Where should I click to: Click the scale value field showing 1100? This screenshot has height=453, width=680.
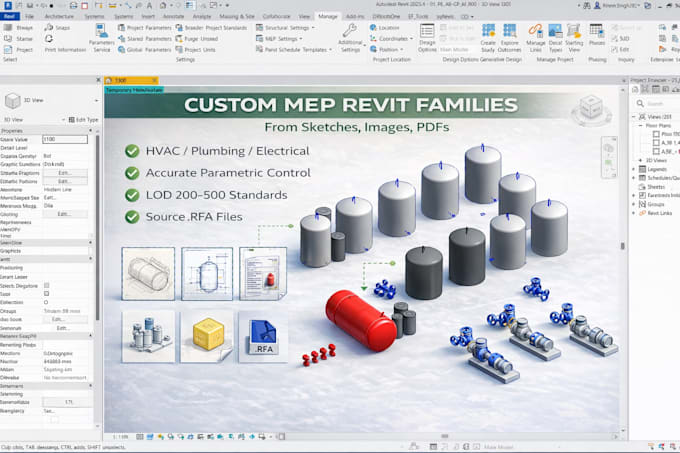point(65,139)
